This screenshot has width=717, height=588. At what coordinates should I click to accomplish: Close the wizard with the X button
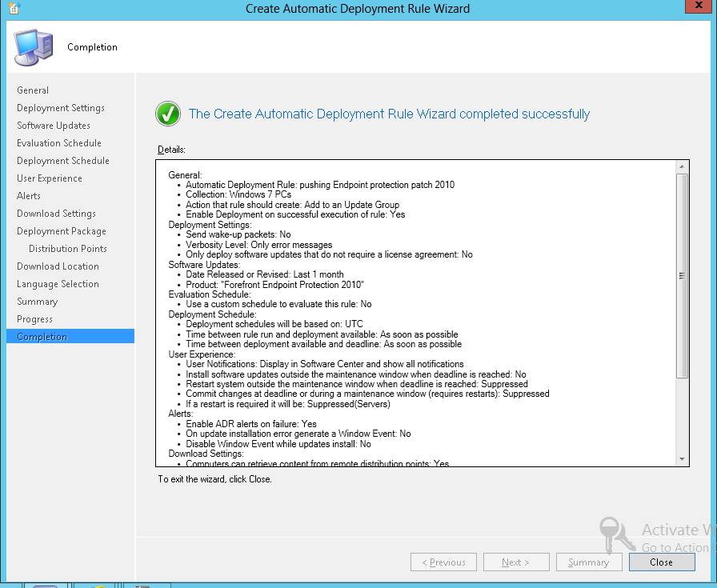(x=699, y=6)
